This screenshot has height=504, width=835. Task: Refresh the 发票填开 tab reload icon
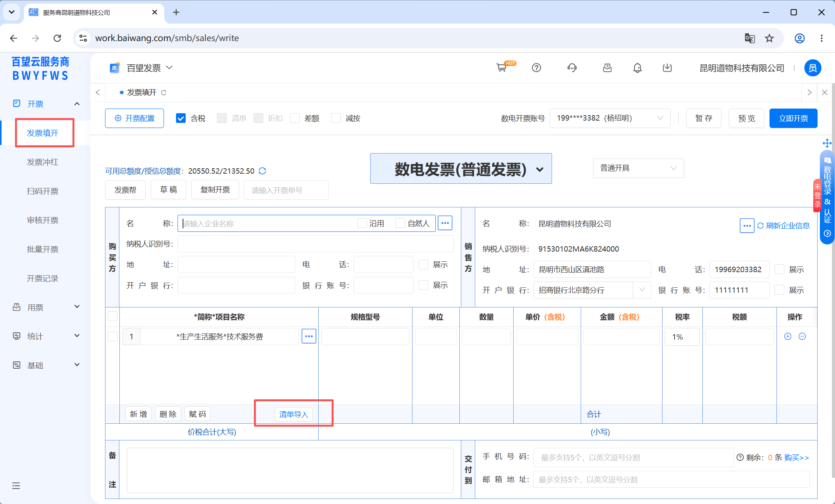click(164, 93)
